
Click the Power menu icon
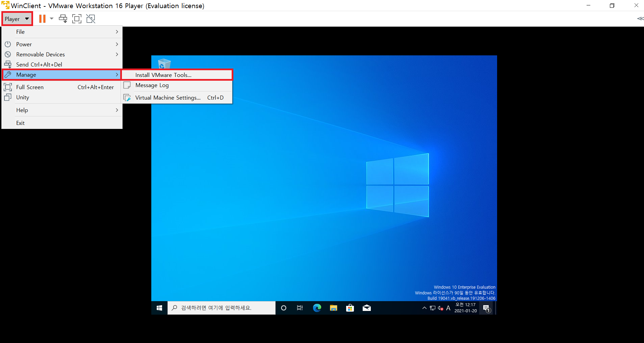point(8,44)
